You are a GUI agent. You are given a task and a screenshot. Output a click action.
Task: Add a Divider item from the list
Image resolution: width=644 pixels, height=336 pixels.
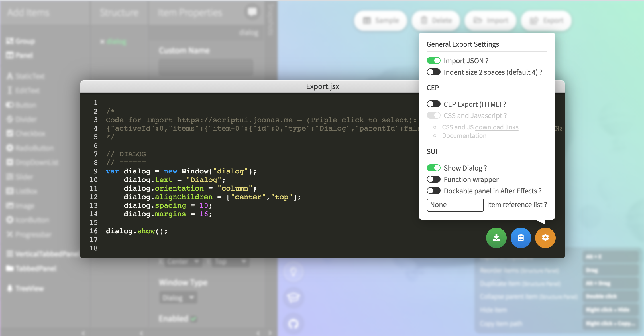point(22,119)
